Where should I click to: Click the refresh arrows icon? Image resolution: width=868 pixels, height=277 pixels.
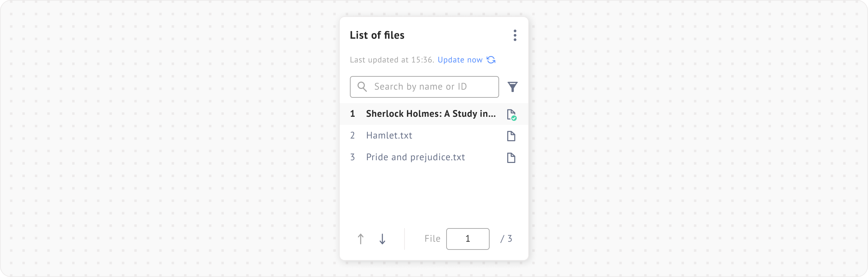[x=491, y=60]
